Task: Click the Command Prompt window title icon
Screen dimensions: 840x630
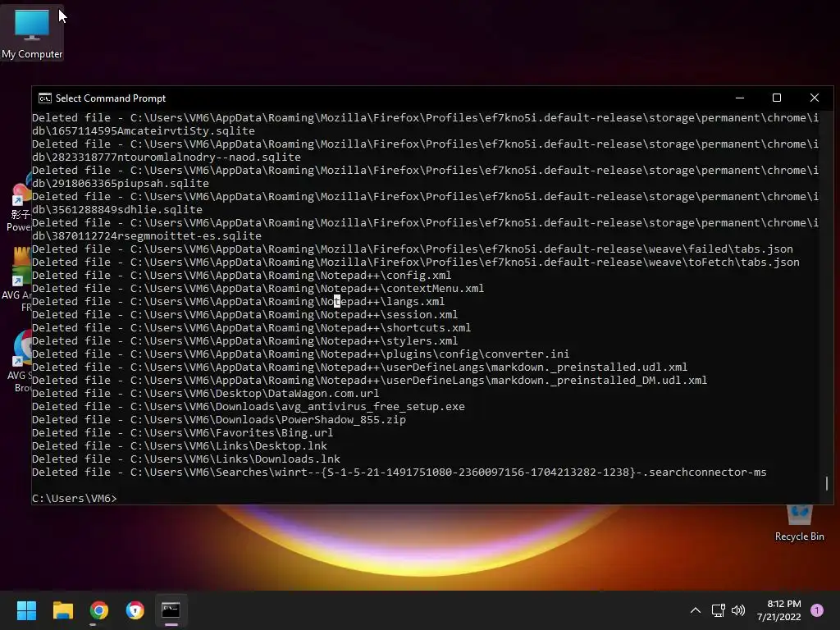Action: point(45,98)
